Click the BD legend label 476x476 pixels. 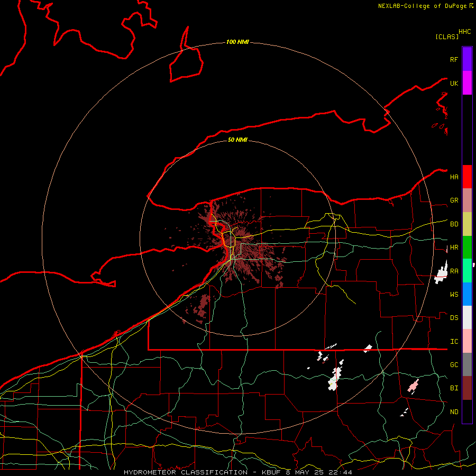click(x=454, y=224)
